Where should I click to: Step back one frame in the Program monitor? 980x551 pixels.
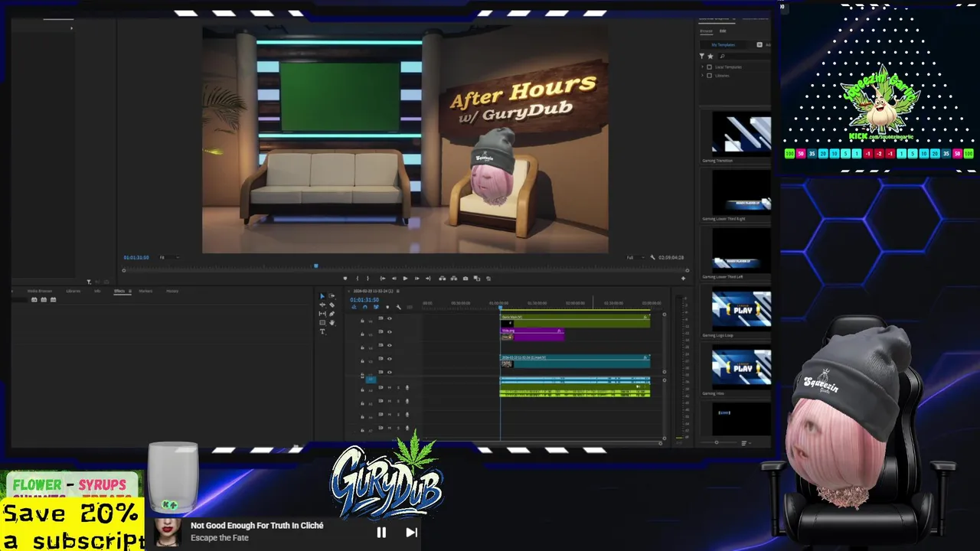(x=394, y=279)
